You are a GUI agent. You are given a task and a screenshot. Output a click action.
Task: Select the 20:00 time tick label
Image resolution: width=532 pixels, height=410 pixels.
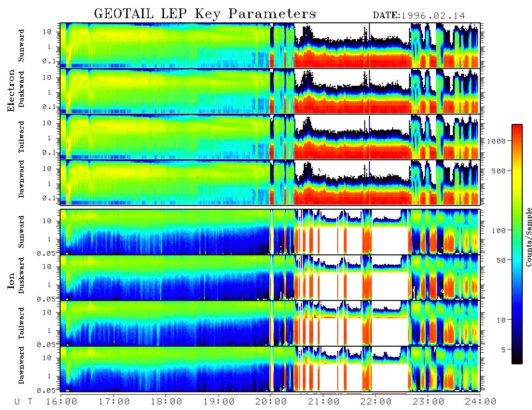[x=271, y=402]
